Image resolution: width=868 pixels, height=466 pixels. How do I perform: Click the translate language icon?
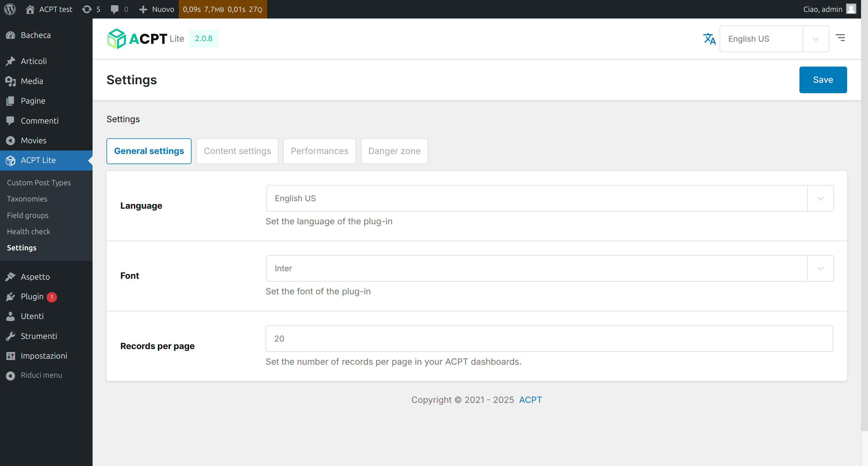[x=709, y=39]
